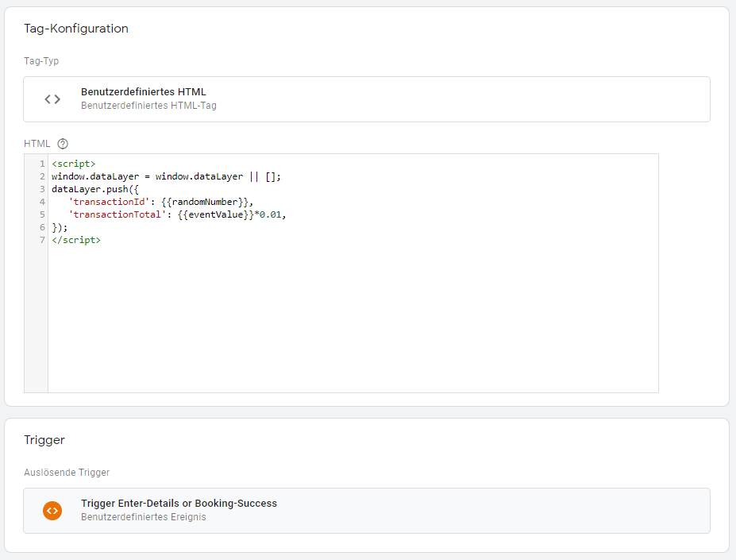
Task: Click the Tag-Konfiguration heading
Action: tap(76, 28)
